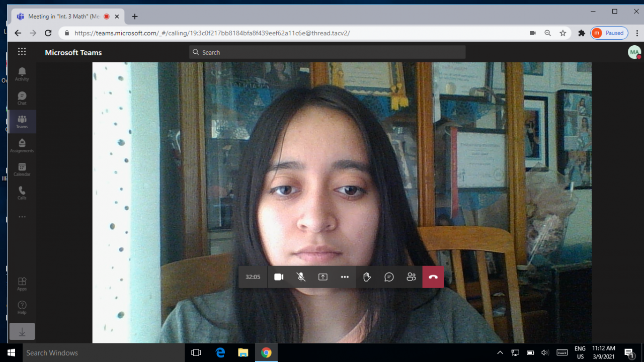Open Task View on the taskbar
The image size is (644, 362).
coord(196,352)
